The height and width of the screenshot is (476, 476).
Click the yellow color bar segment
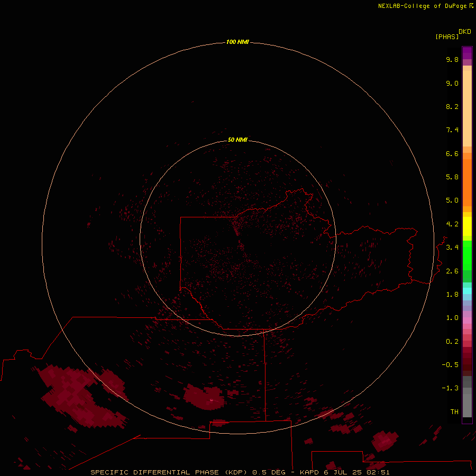467,226
